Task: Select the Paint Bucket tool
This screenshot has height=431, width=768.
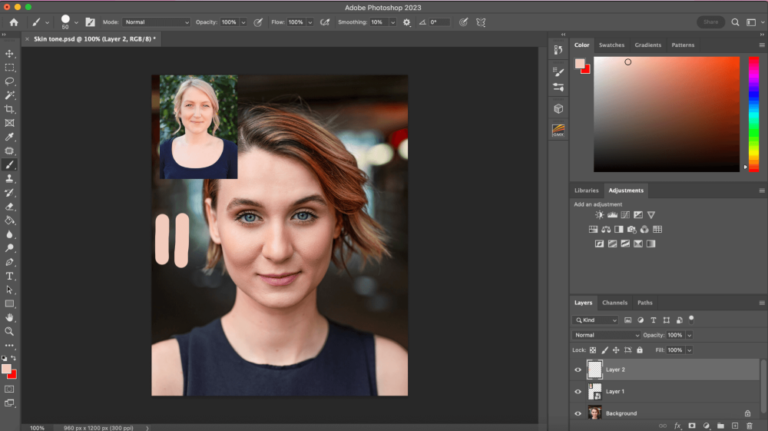Action: click(9, 220)
